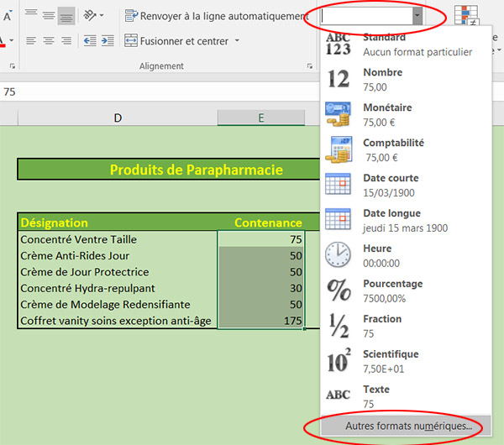Click Concentré Ventre Taille cell
Screen dimensions: 504x445
coord(118,239)
